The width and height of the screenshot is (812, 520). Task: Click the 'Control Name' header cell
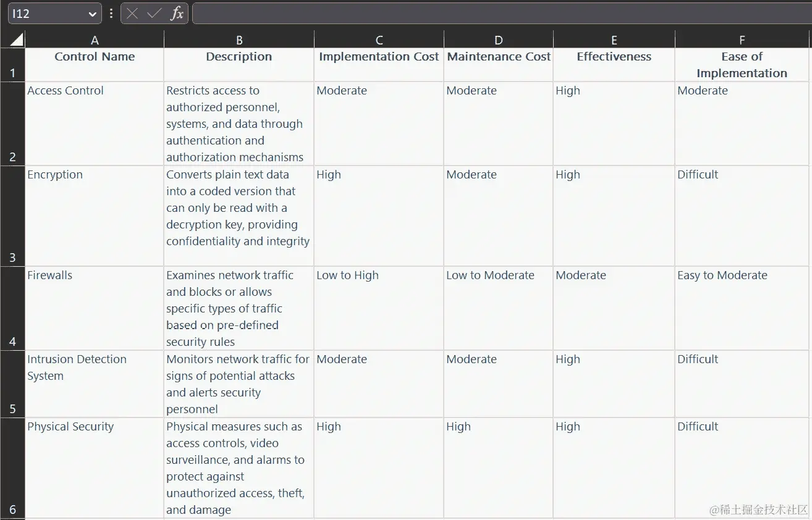pyautogui.click(x=95, y=65)
